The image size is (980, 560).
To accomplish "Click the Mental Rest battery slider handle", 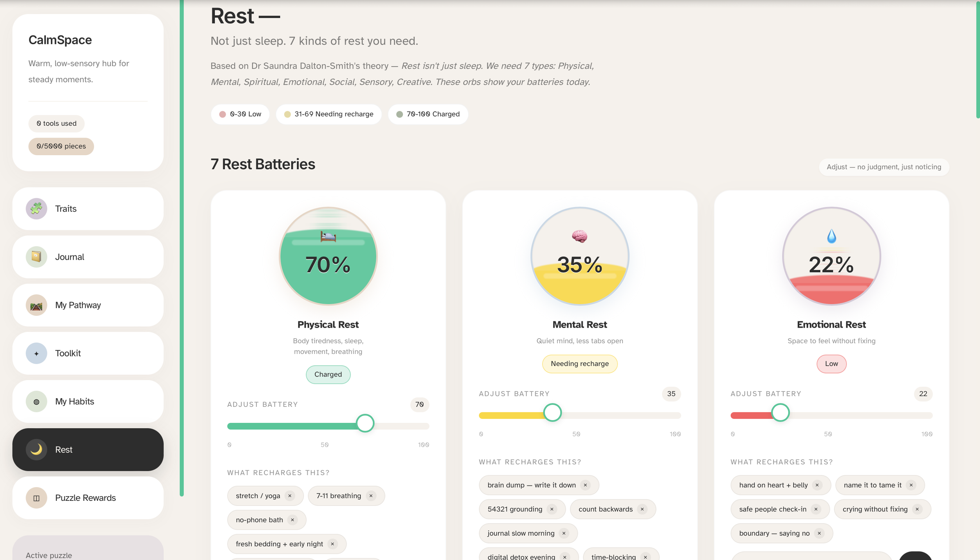I will coord(552,413).
